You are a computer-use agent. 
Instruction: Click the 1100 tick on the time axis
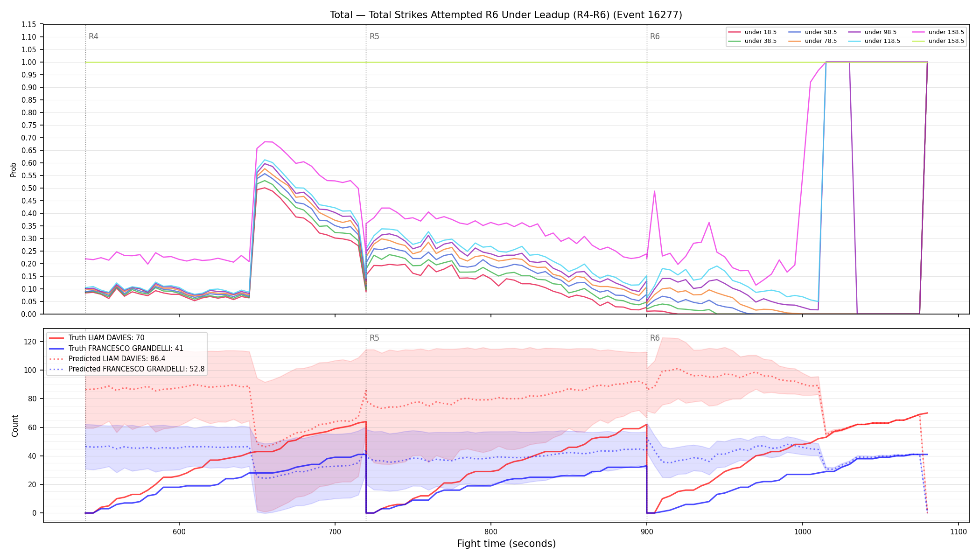[958, 532]
